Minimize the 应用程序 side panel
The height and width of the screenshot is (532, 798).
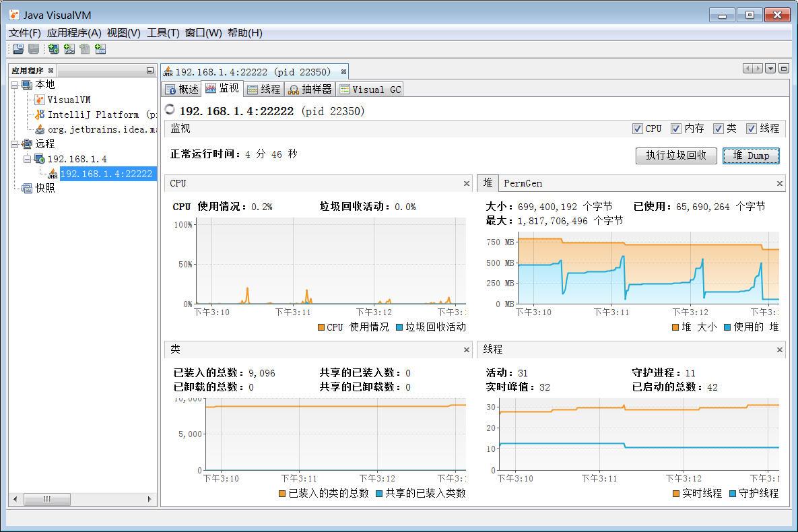pyautogui.click(x=149, y=70)
